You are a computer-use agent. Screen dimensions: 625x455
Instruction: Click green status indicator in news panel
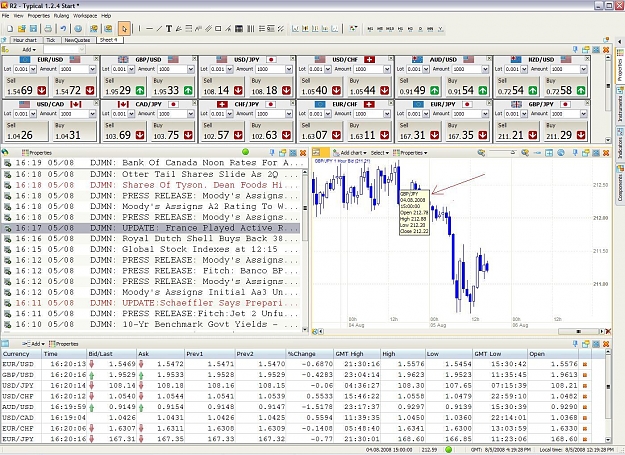pos(246,152)
